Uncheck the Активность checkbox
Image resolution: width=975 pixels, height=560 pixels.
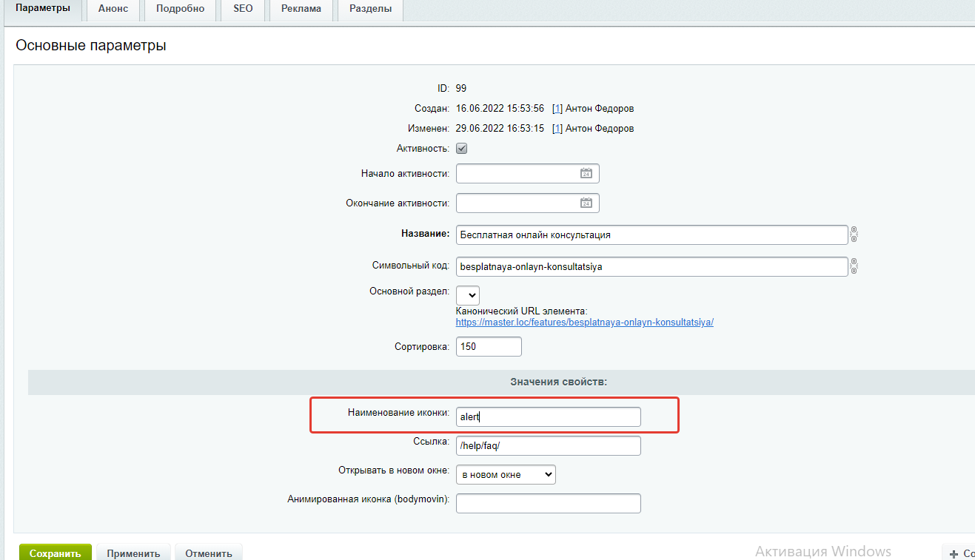click(x=460, y=148)
